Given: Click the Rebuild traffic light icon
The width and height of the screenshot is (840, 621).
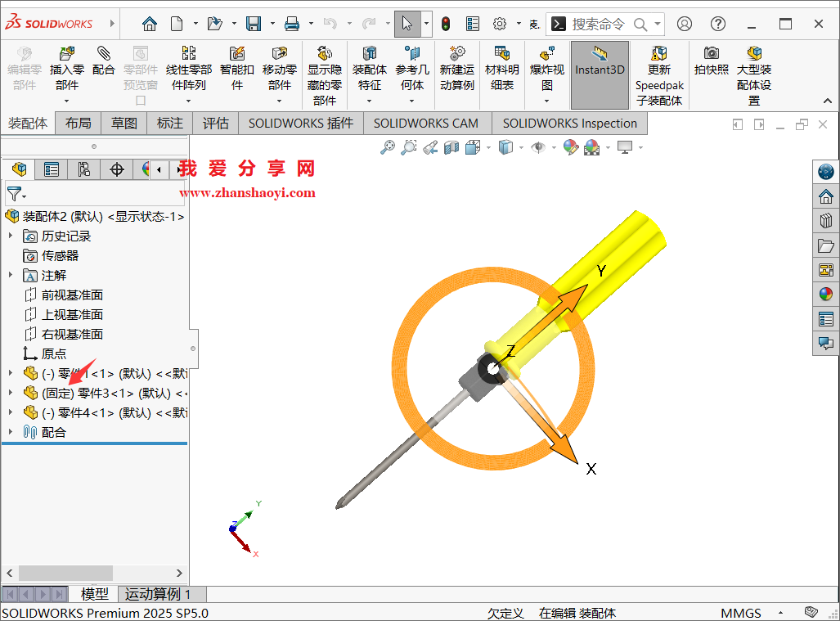Looking at the screenshot, I should [446, 24].
